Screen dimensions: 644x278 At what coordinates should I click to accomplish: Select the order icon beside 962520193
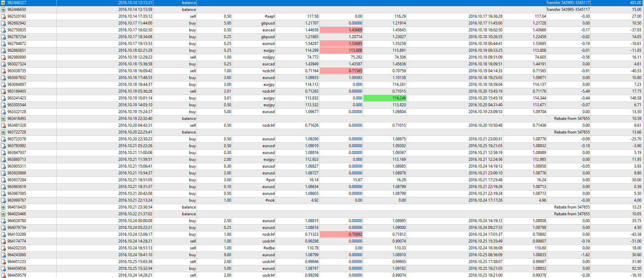click(3, 16)
